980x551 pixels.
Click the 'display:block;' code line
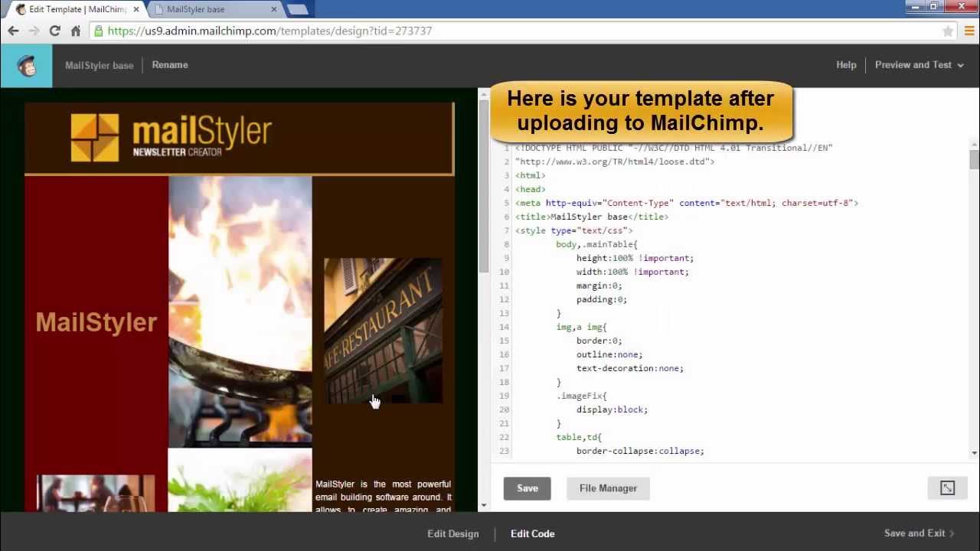[x=612, y=409]
